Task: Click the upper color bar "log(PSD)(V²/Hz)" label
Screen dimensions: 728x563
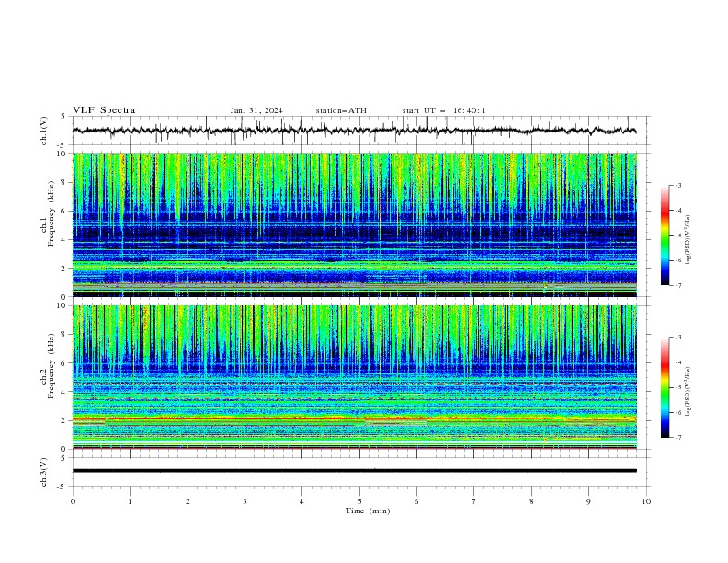Action: pyautogui.click(x=688, y=240)
